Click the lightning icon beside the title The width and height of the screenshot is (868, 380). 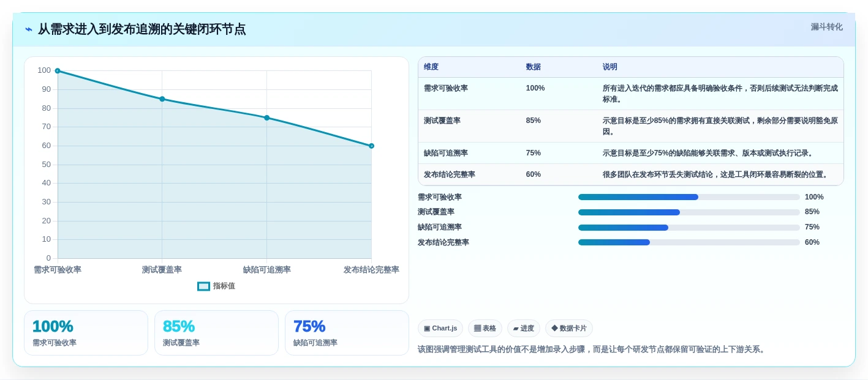click(x=29, y=29)
